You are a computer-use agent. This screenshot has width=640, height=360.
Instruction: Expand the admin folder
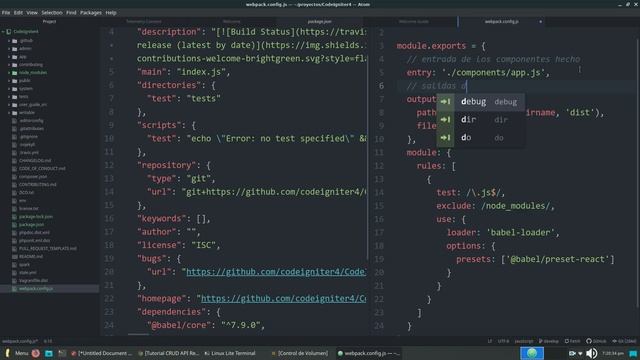(x=9, y=49)
